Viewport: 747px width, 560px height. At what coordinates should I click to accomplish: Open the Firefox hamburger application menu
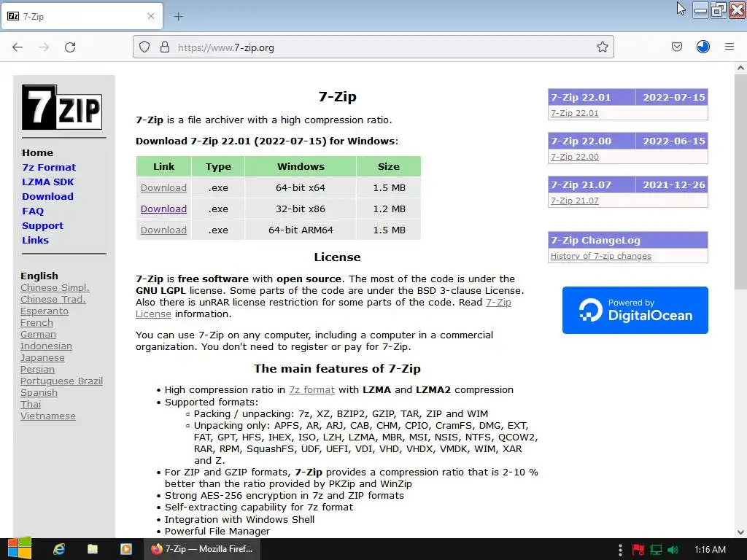(x=729, y=47)
